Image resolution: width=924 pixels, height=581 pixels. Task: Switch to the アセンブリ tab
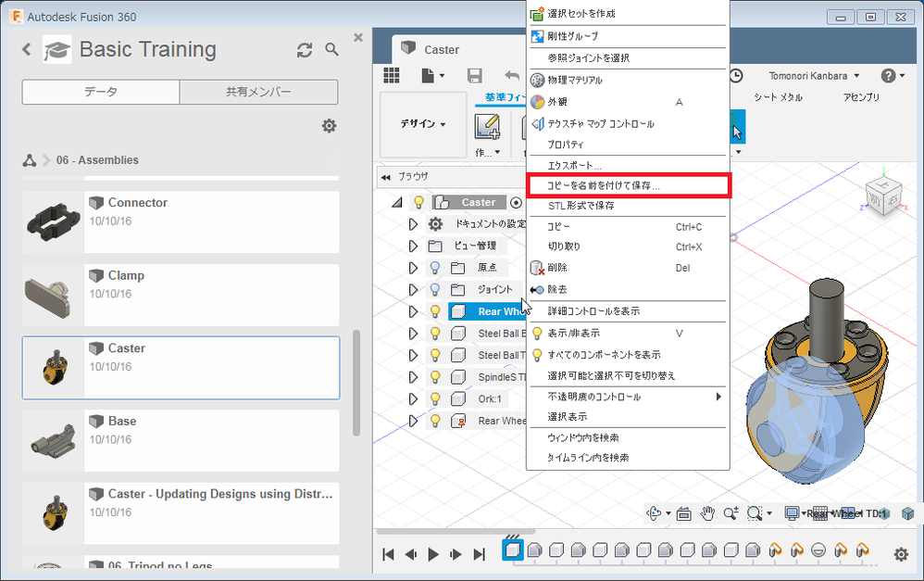(861, 97)
